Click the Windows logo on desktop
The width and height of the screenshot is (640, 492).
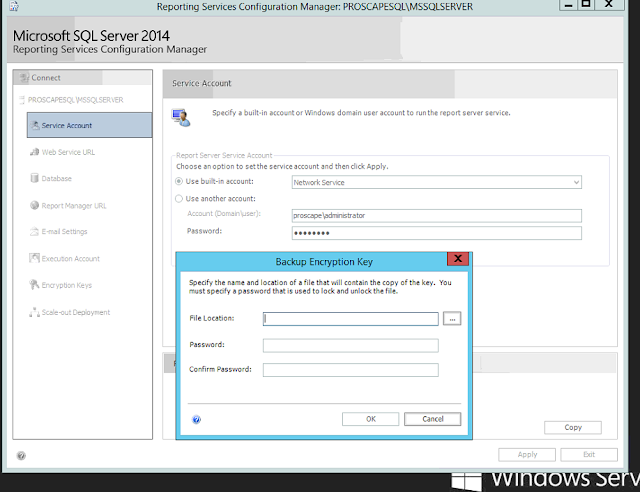467,482
